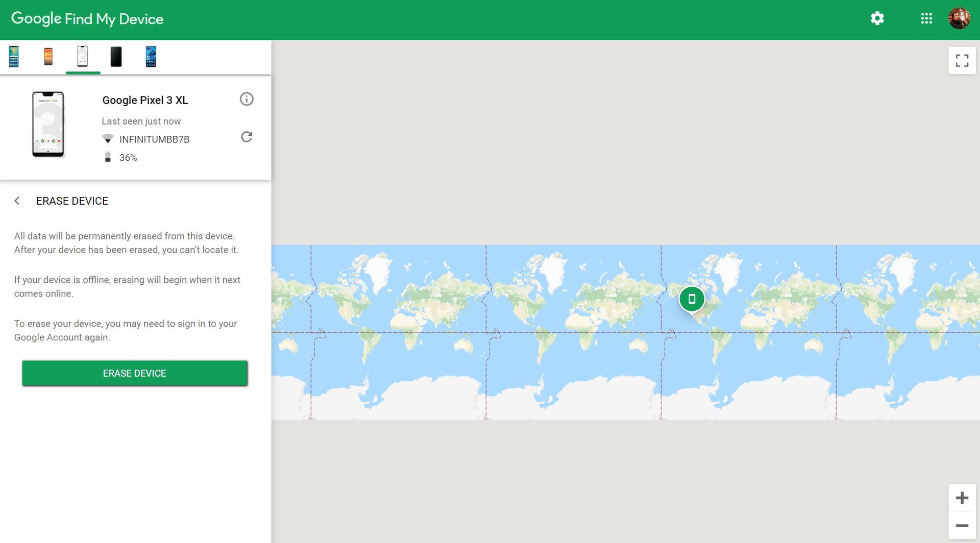Select the orange phone device tab
Image resolution: width=980 pixels, height=543 pixels.
tap(48, 57)
